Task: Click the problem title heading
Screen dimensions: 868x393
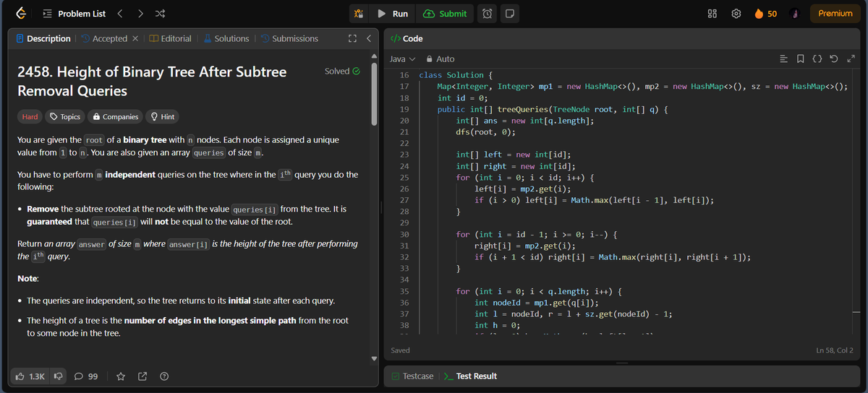Action: point(151,81)
